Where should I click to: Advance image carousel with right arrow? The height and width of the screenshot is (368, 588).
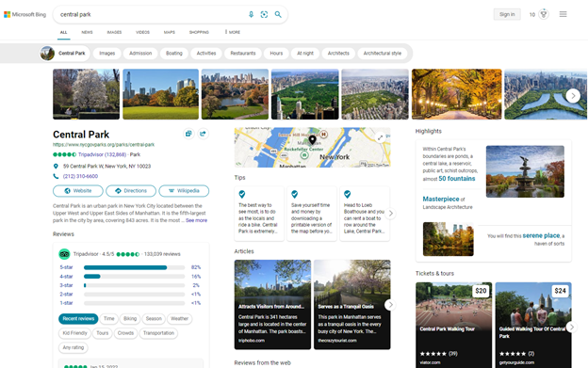(573, 96)
